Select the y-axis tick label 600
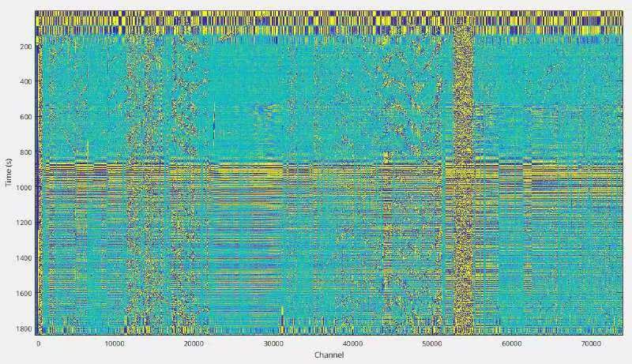632x364 pixels. click(25, 117)
